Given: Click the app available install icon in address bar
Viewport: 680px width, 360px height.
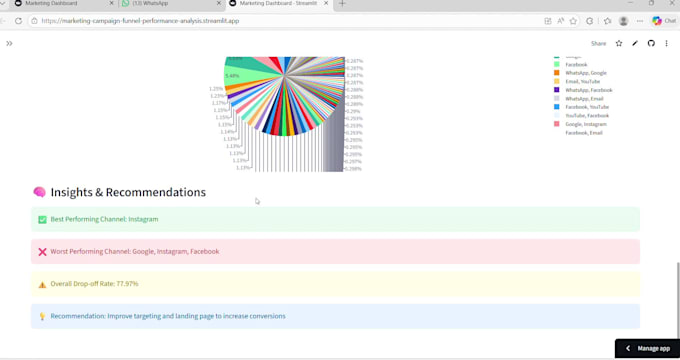Looking at the screenshot, I should click(x=548, y=21).
